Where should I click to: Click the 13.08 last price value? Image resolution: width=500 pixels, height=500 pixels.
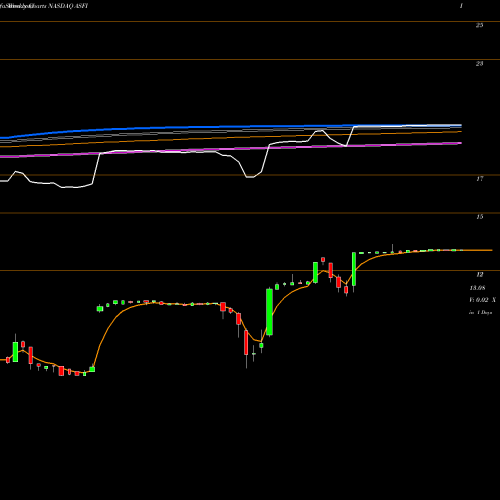(477, 288)
